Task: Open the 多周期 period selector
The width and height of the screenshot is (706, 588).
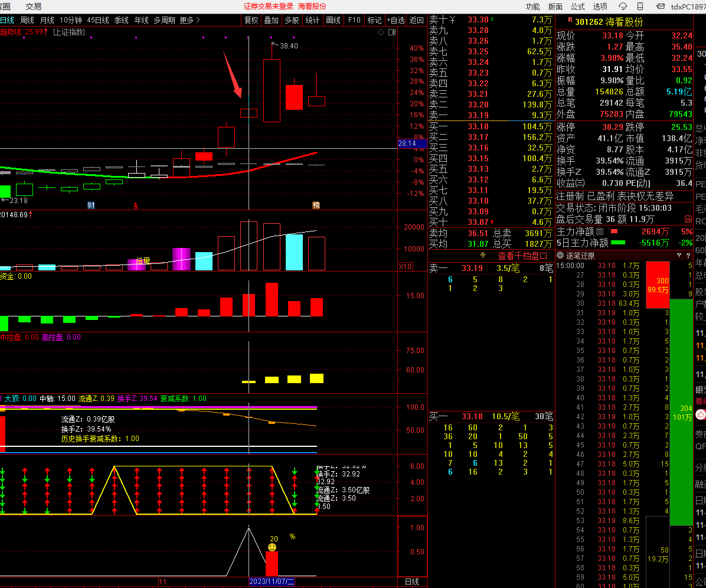Action: coord(164,20)
